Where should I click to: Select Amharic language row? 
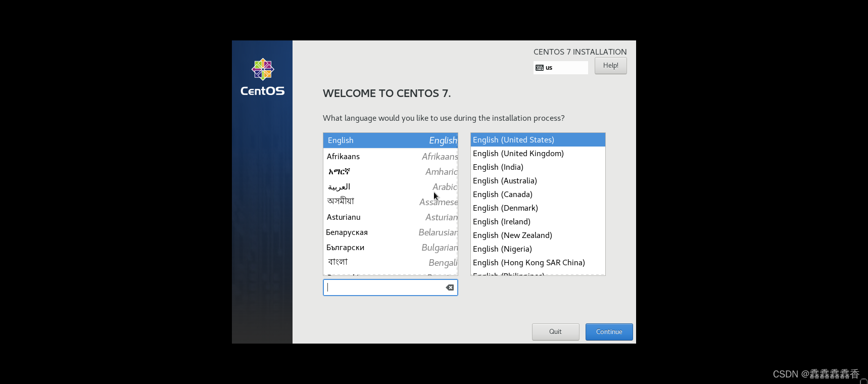(x=390, y=172)
